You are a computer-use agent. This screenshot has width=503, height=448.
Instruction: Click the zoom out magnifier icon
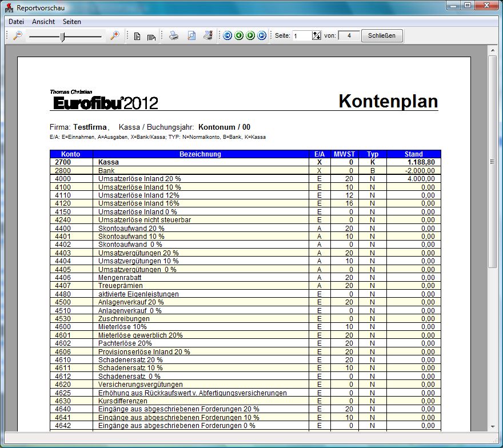[x=17, y=35]
